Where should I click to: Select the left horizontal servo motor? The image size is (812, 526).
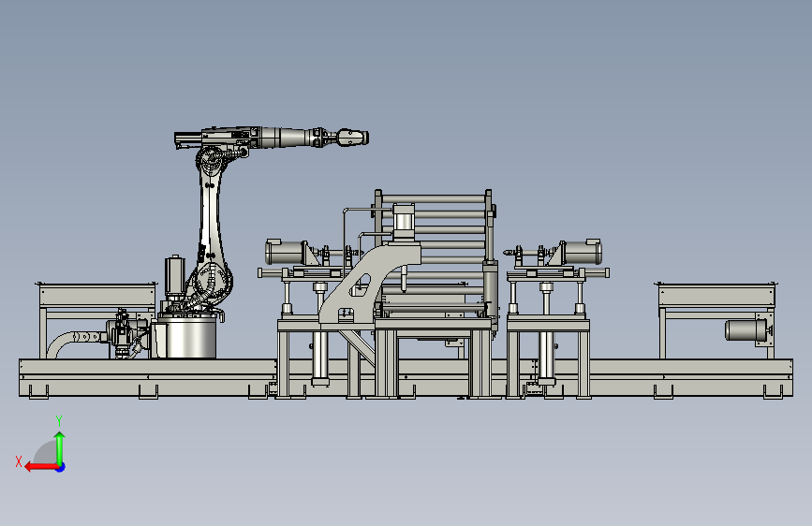pos(285,252)
